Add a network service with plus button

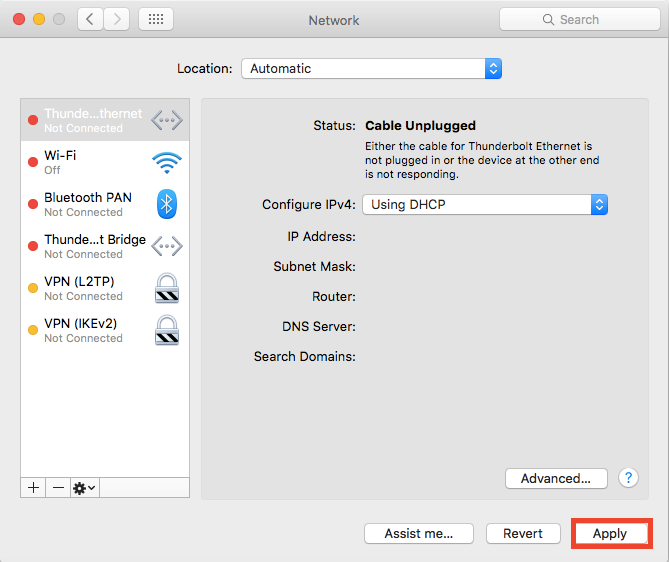click(33, 487)
